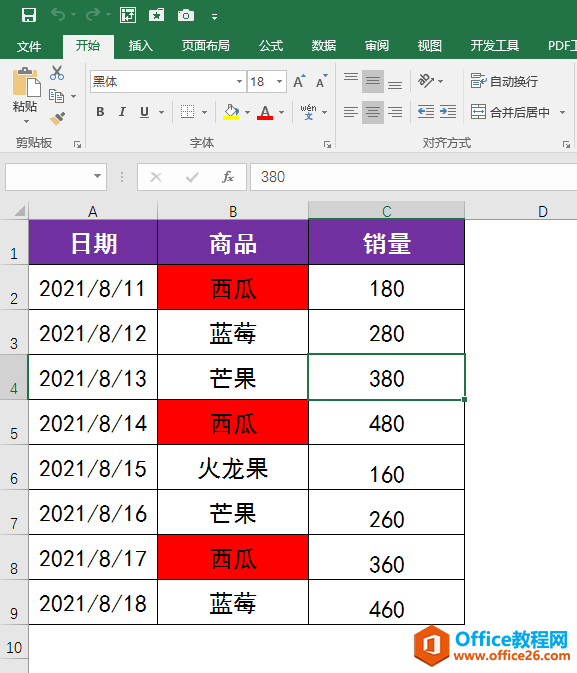Viewport: 577px width, 673px height.
Task: Click the Insert Function fx icon
Action: tap(228, 177)
